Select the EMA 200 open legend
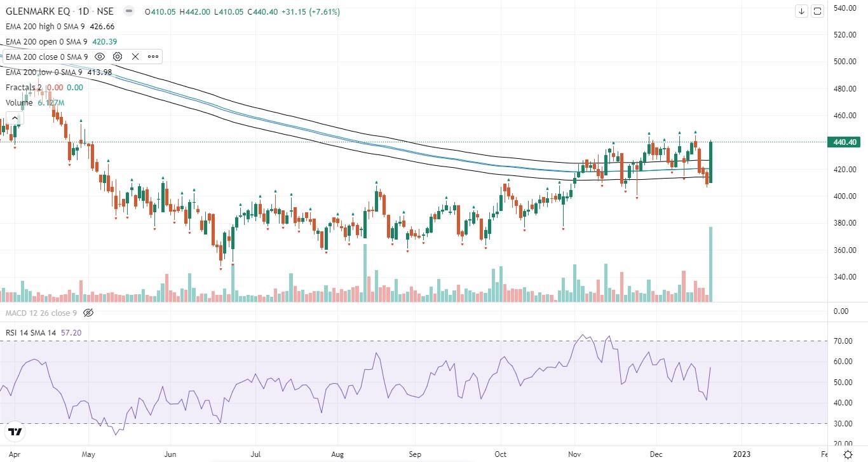The width and height of the screenshot is (868, 462). [x=45, y=41]
